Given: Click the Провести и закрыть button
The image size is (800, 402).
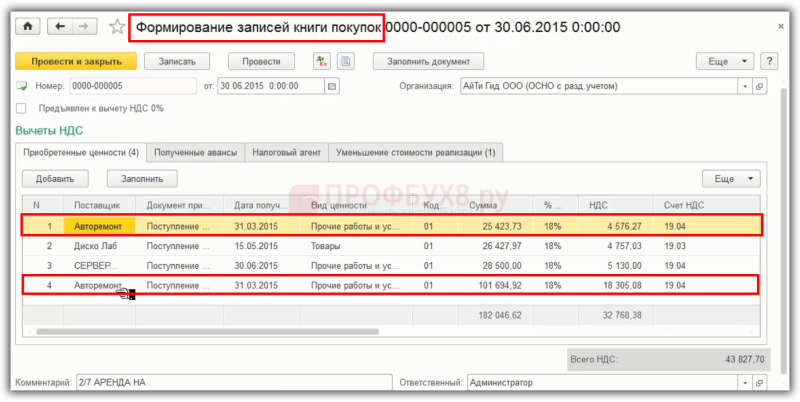Looking at the screenshot, I should tap(76, 61).
